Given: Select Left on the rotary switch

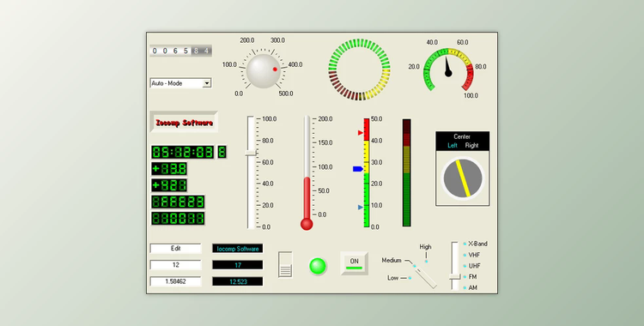Looking at the screenshot, I should click(453, 145).
